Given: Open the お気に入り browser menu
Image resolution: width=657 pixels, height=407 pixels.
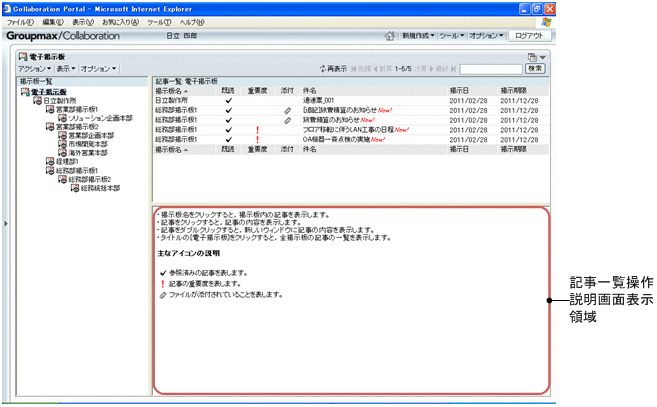Looking at the screenshot, I should [120, 21].
